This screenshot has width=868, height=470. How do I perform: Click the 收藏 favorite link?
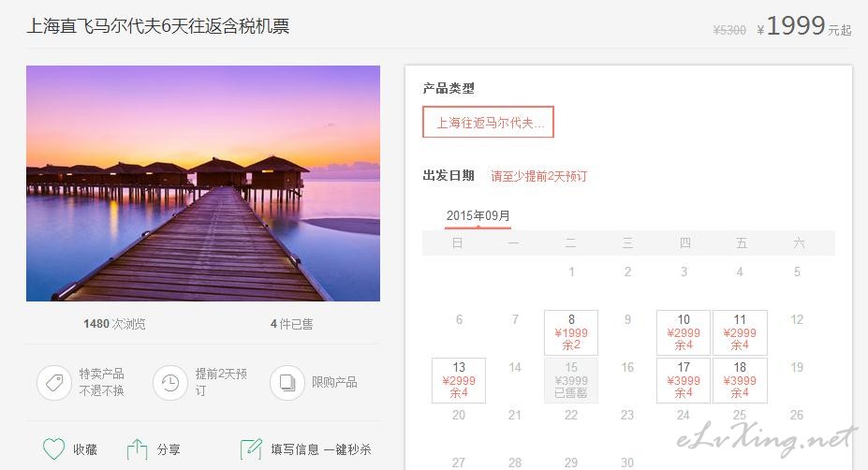coord(85,449)
